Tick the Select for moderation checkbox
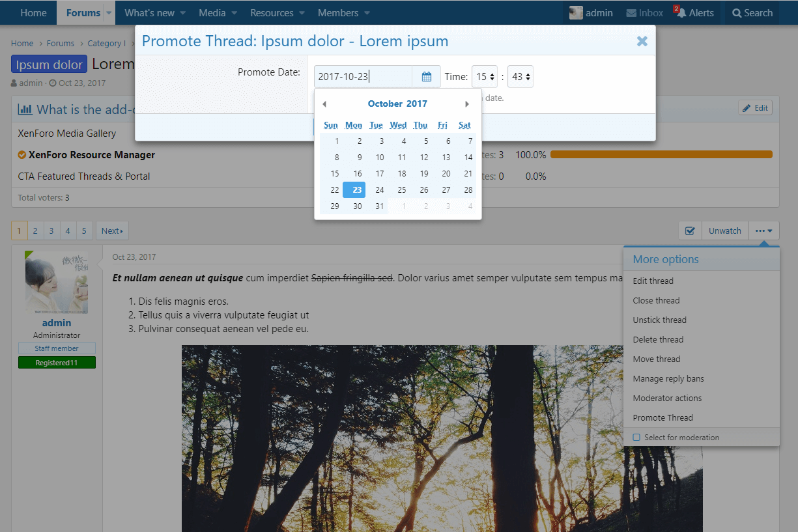Image resolution: width=798 pixels, height=532 pixels. pos(637,438)
